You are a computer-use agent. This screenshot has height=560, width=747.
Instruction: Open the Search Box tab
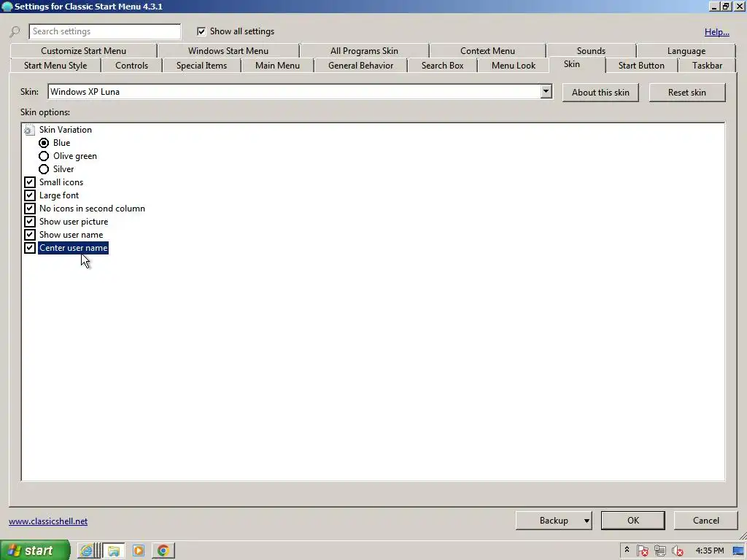click(442, 66)
